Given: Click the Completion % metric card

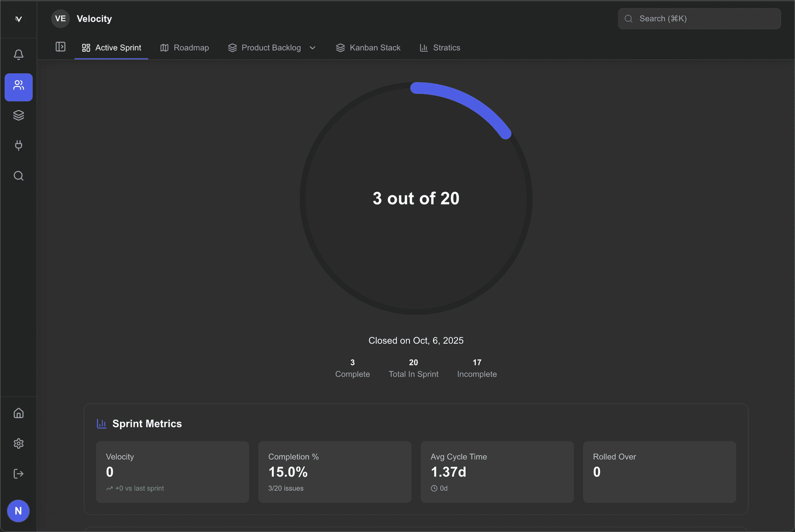Looking at the screenshot, I should pos(335,472).
